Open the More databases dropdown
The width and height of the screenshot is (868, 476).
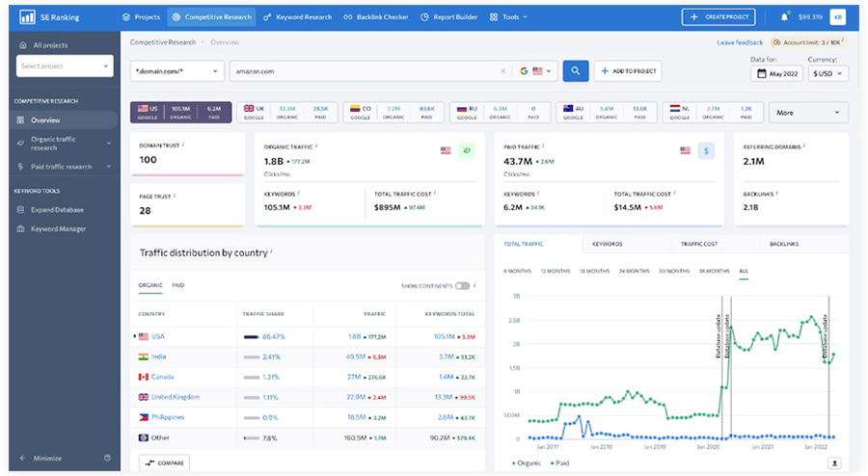[x=808, y=112]
